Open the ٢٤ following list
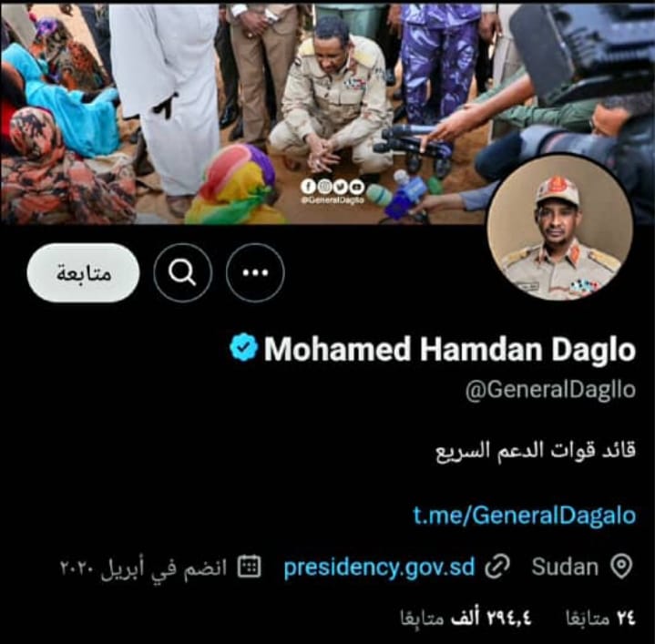The image size is (655, 644). (x=600, y=618)
